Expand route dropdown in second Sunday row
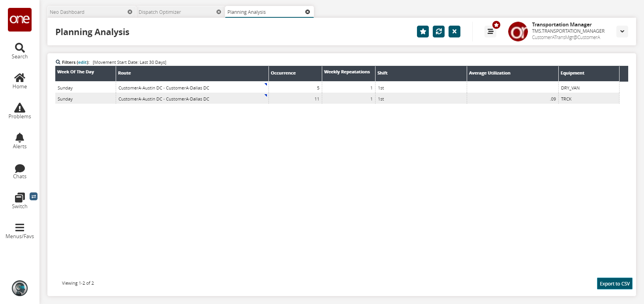The height and width of the screenshot is (304, 644). coord(266,95)
